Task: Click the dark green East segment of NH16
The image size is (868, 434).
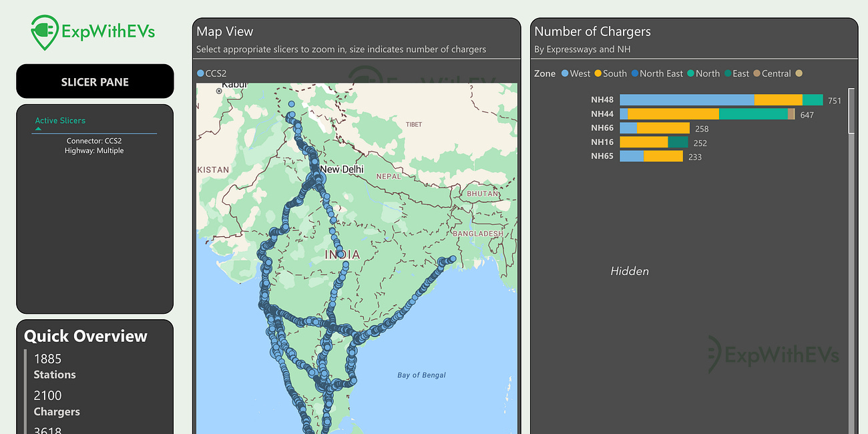Action: 678,142
